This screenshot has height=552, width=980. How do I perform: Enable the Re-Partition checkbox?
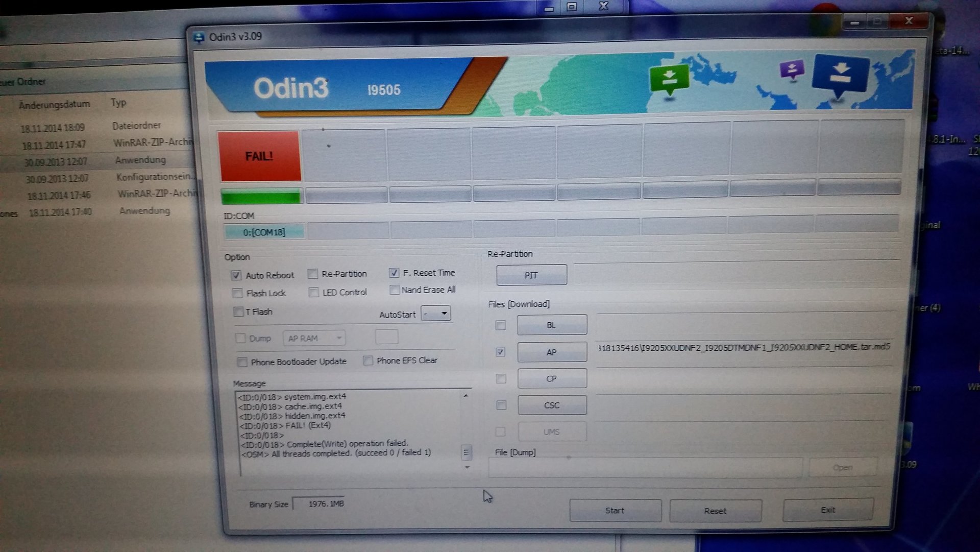point(313,274)
